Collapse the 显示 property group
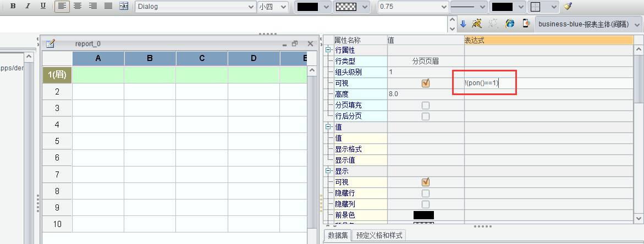 pos(328,171)
